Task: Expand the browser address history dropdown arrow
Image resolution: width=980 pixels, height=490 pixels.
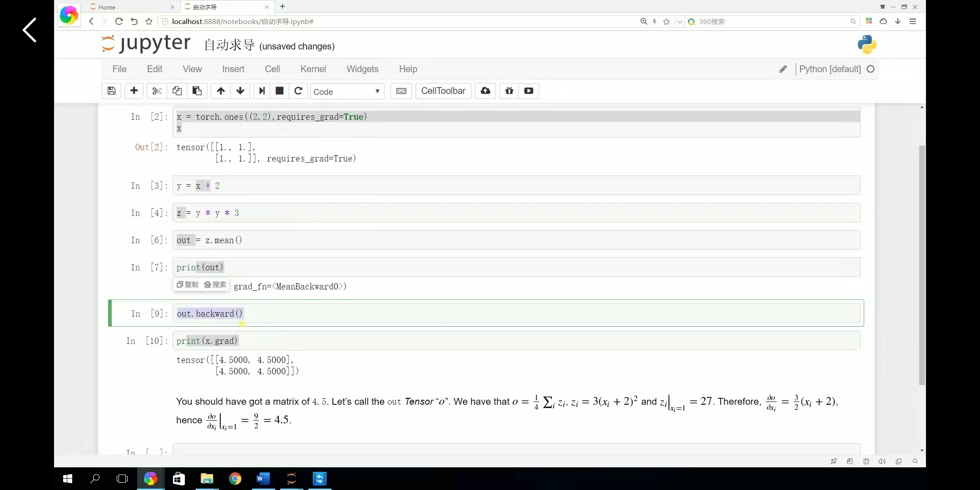Action: click(x=679, y=21)
